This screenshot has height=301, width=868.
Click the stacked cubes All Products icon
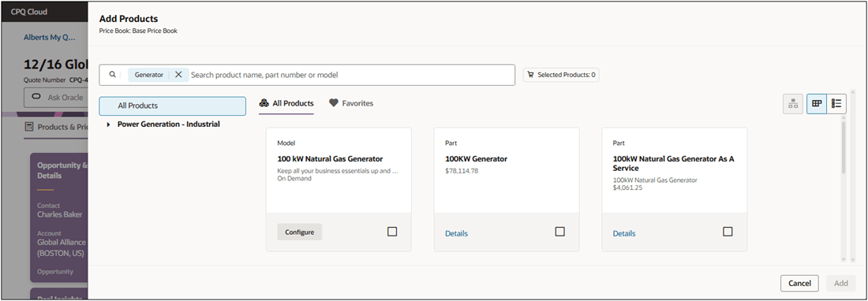pyautogui.click(x=264, y=103)
